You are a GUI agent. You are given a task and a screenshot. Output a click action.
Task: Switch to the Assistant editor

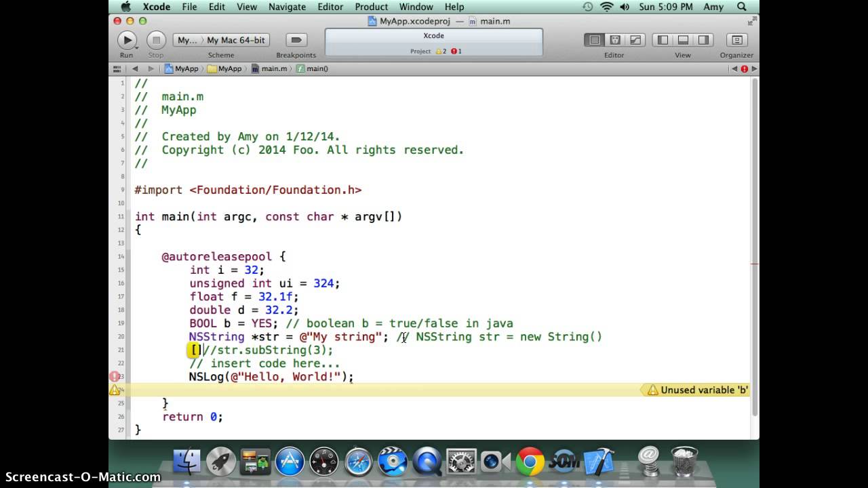(615, 40)
